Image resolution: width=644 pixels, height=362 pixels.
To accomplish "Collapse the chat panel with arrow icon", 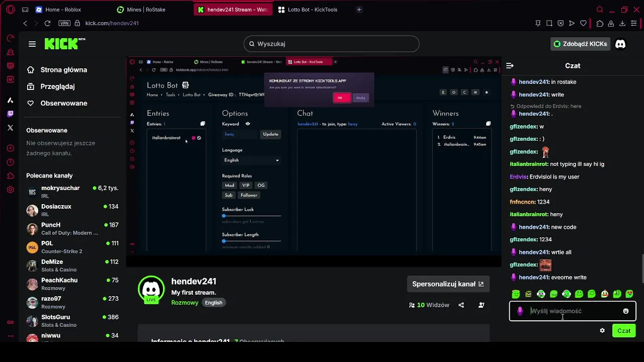I will click(510, 65).
